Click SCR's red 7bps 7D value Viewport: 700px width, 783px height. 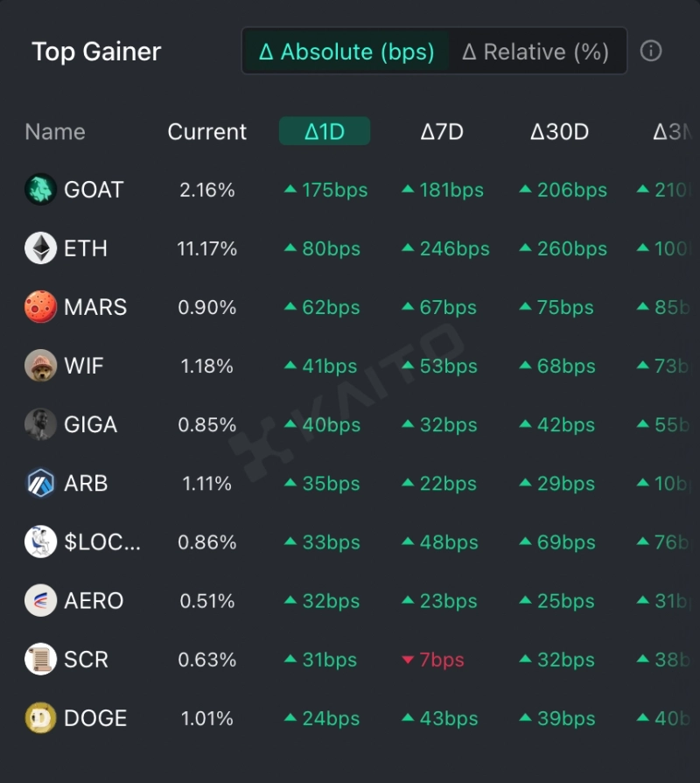tap(441, 660)
